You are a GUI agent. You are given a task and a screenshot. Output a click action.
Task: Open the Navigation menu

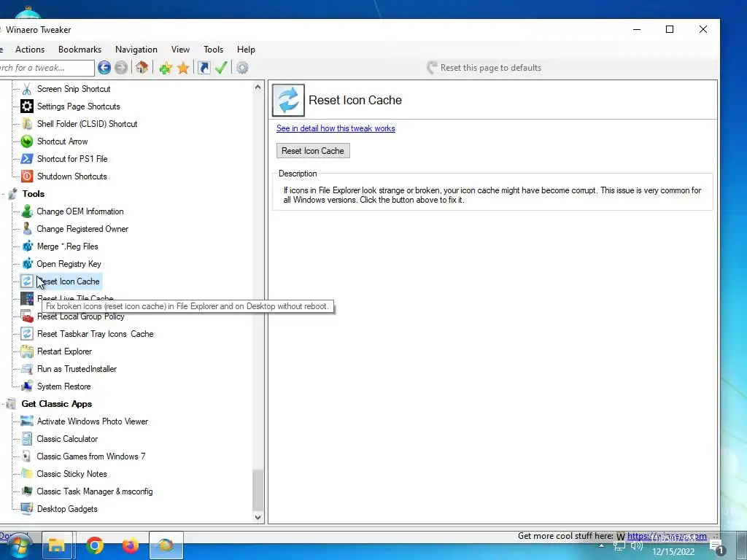(136, 50)
